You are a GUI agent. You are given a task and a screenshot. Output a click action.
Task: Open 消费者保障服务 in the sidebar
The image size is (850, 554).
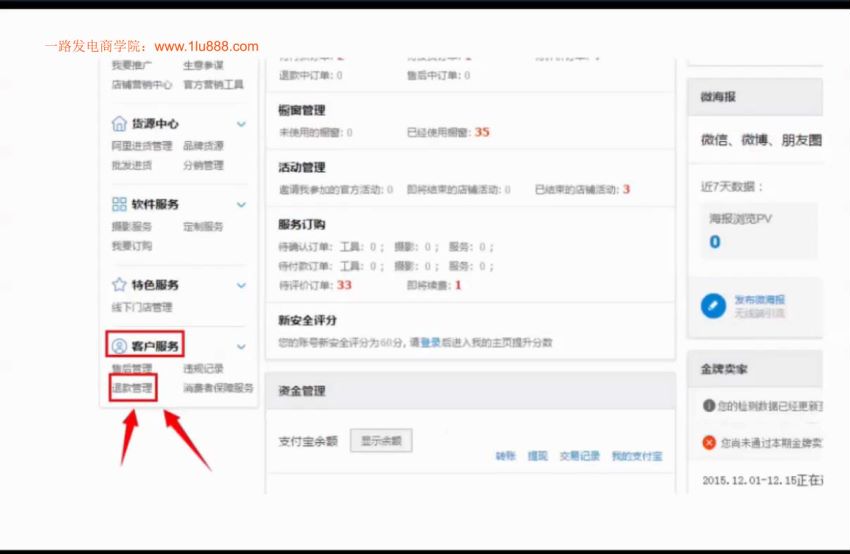click(x=218, y=388)
